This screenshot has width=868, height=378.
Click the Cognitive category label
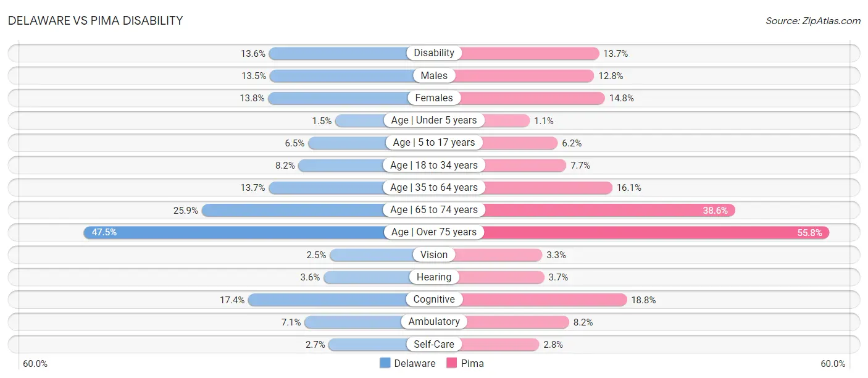coord(434,300)
